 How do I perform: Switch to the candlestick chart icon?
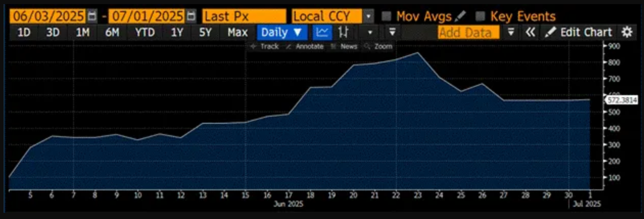coord(344,33)
